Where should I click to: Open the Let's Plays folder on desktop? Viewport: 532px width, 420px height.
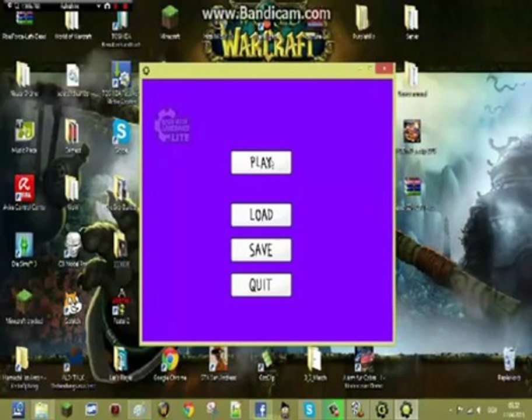pos(121,363)
